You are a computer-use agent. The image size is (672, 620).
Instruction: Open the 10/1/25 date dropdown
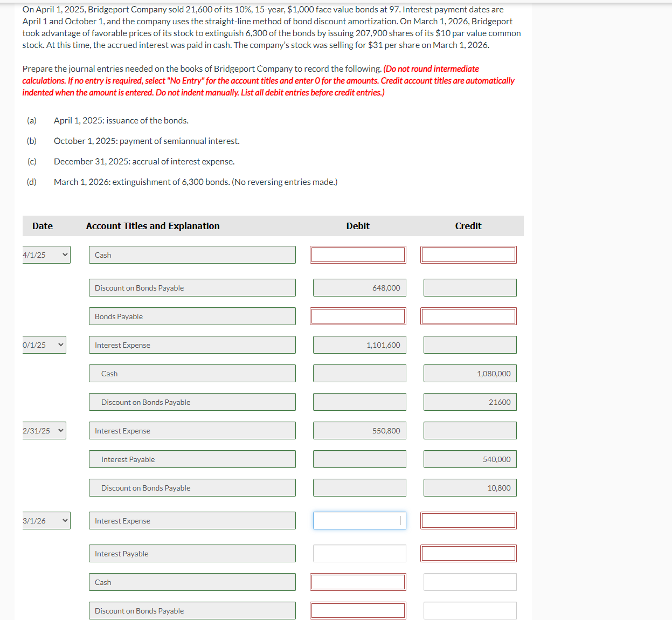pyautogui.click(x=44, y=345)
